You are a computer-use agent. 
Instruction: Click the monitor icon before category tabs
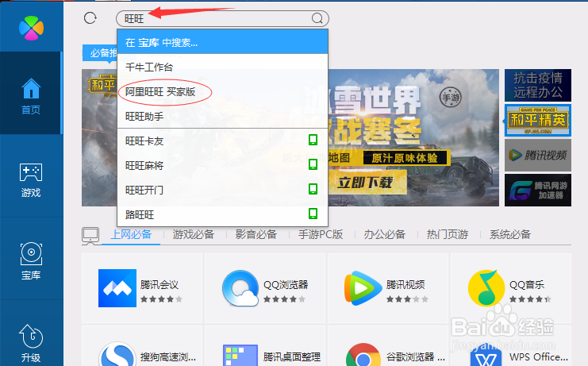(x=90, y=236)
